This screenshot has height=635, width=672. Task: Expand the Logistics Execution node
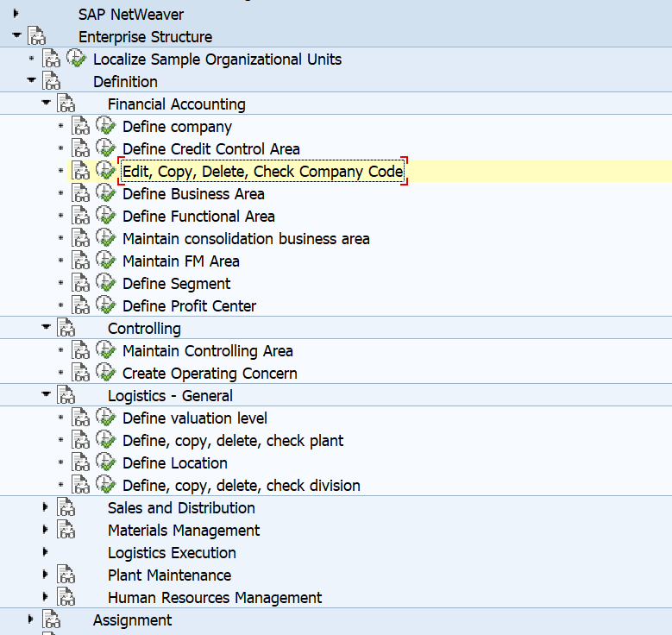tap(46, 552)
